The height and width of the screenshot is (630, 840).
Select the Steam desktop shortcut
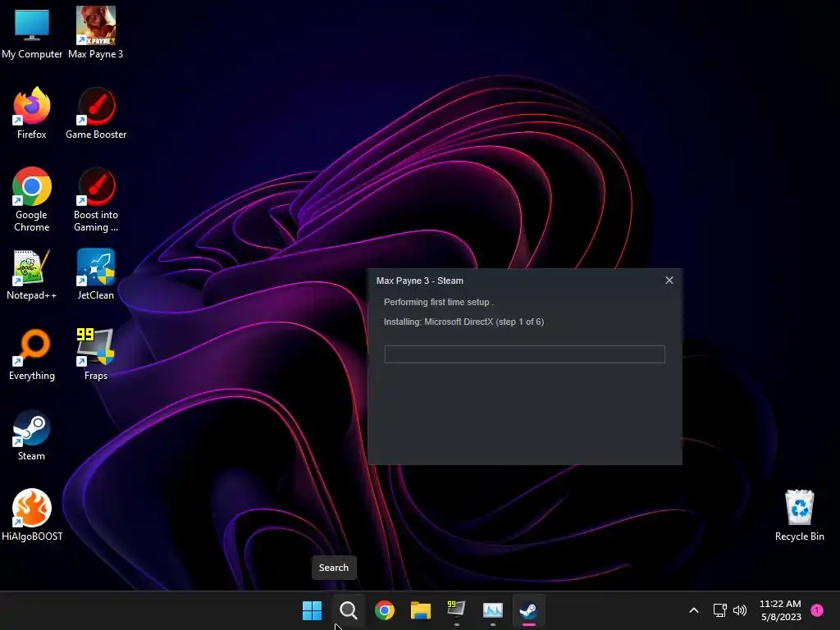tap(32, 435)
